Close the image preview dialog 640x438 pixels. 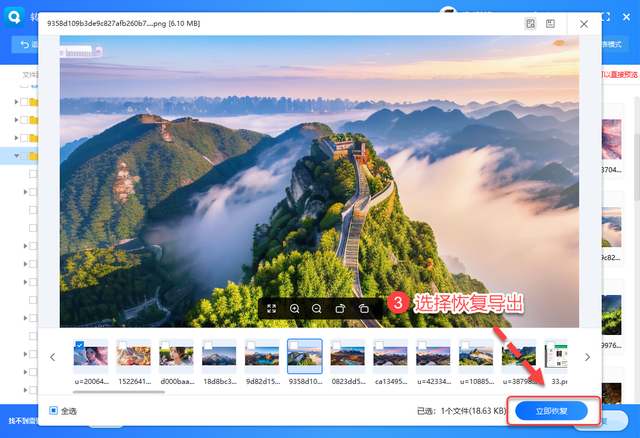(x=584, y=24)
